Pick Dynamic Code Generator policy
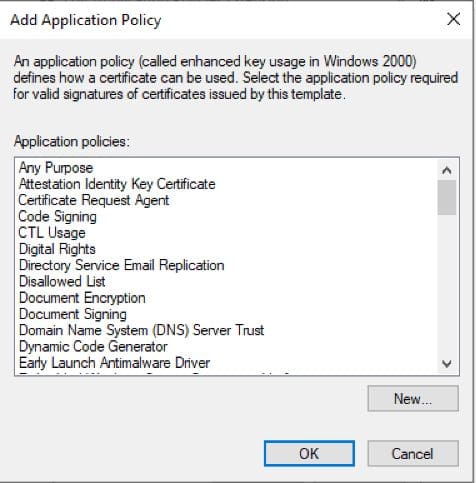The height and width of the screenshot is (483, 476). point(93,347)
